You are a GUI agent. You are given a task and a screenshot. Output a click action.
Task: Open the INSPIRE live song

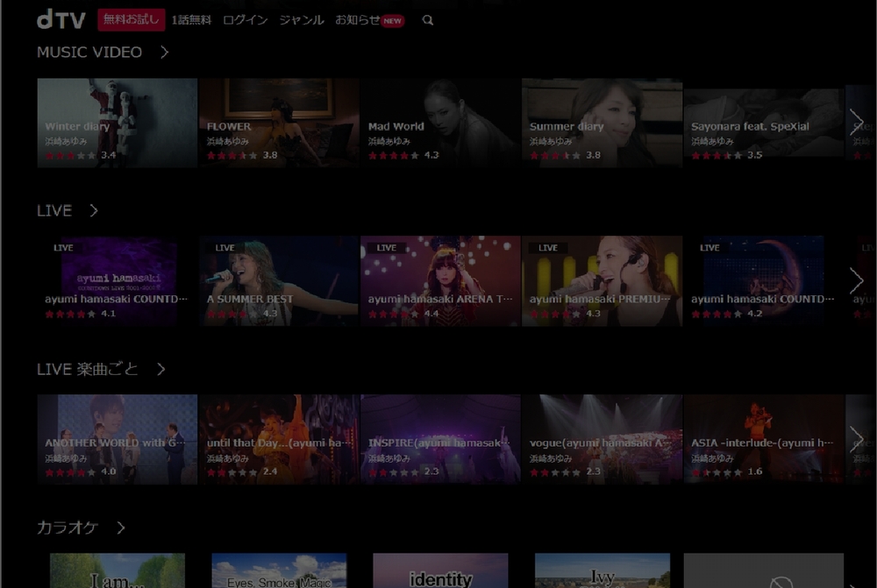pyautogui.click(x=440, y=439)
